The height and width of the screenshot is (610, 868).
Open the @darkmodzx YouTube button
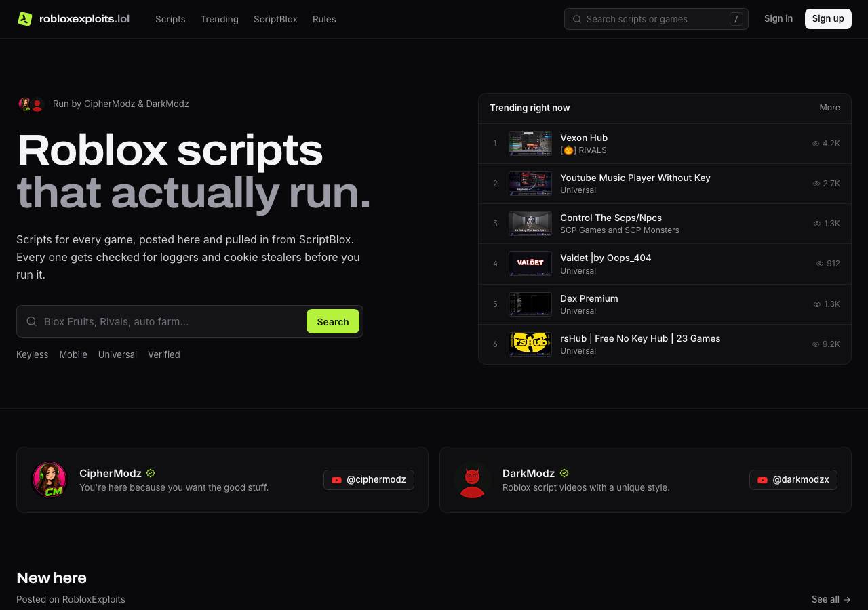[793, 480]
